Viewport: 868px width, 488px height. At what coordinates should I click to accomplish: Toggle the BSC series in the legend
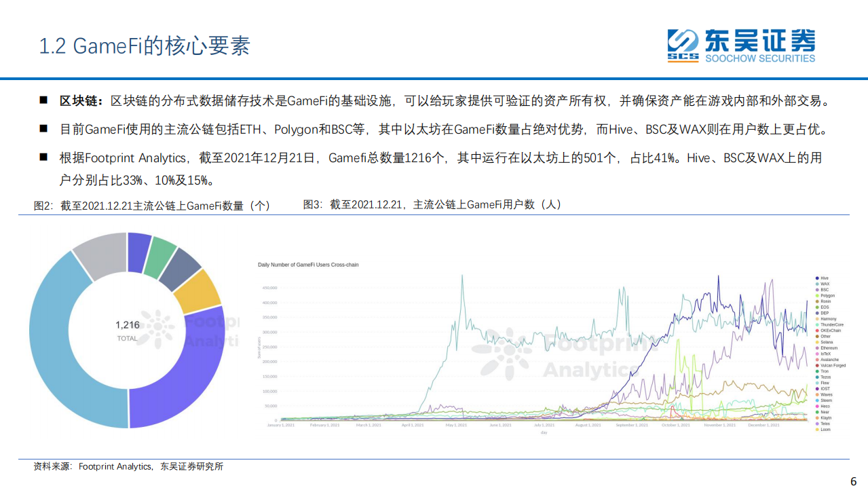click(x=825, y=290)
